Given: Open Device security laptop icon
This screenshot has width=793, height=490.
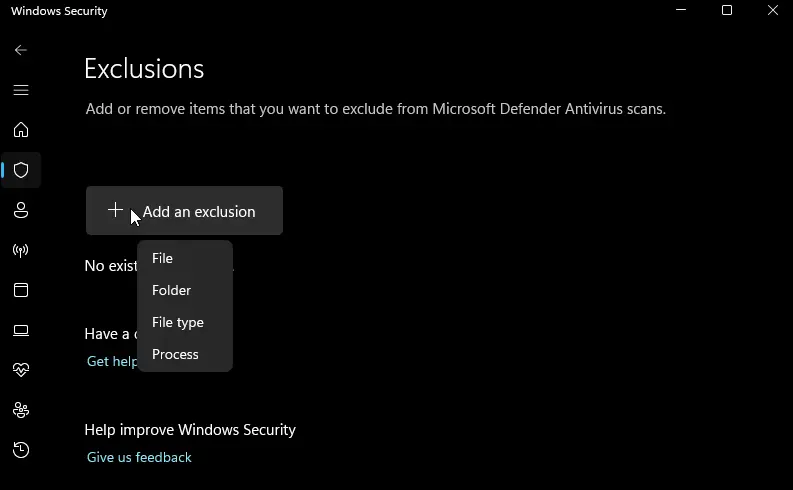Looking at the screenshot, I should coord(21,330).
